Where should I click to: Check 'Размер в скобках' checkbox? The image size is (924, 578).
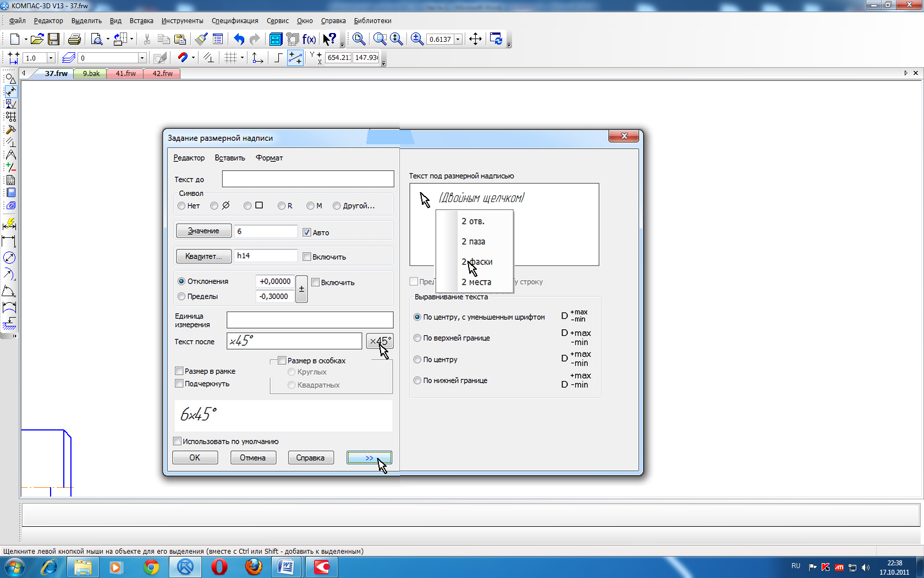282,361
